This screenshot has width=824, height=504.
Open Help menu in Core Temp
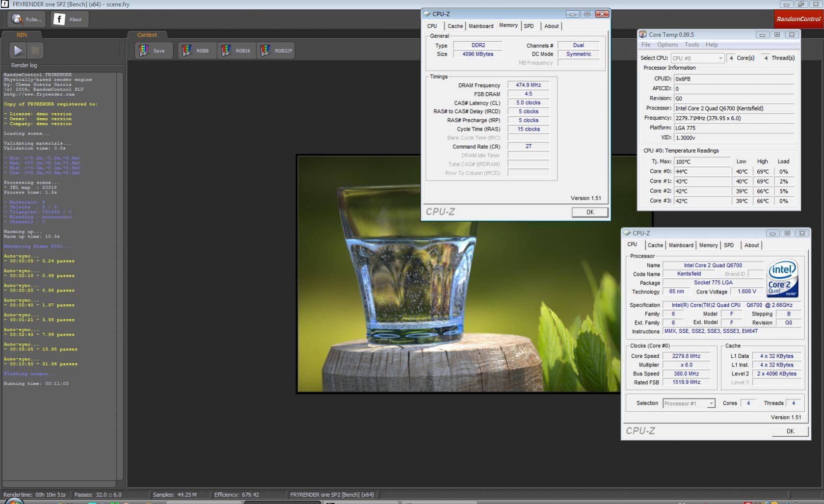pos(712,45)
